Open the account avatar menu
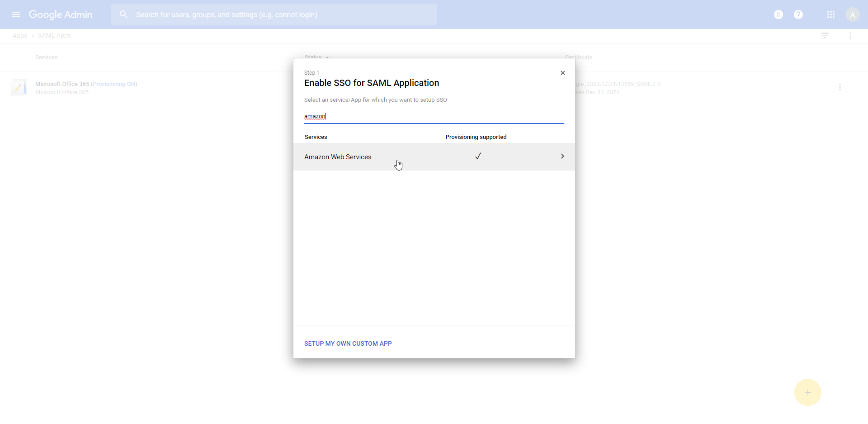The width and height of the screenshot is (868, 424). [x=853, y=14]
